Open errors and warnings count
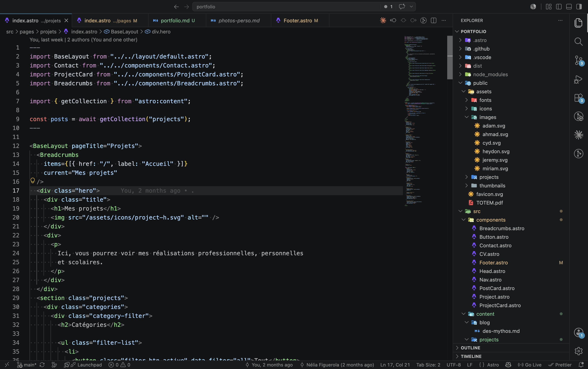588x369 pixels. click(x=119, y=365)
